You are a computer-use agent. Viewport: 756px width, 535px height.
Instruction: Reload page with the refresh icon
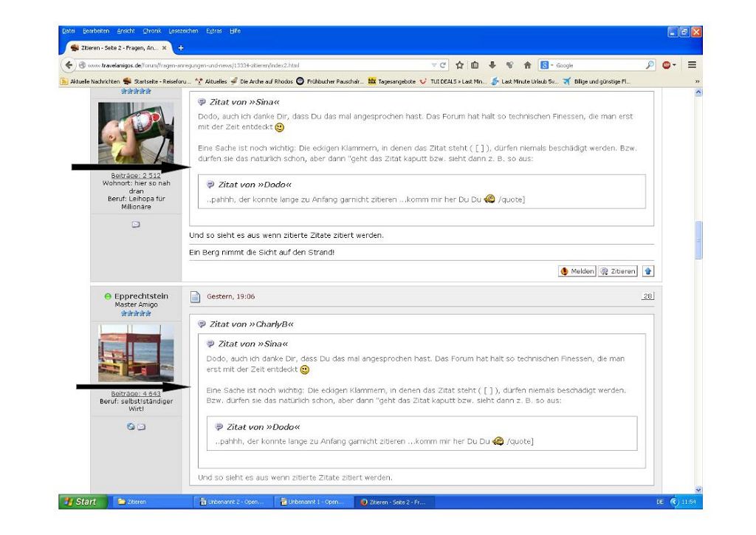point(444,65)
